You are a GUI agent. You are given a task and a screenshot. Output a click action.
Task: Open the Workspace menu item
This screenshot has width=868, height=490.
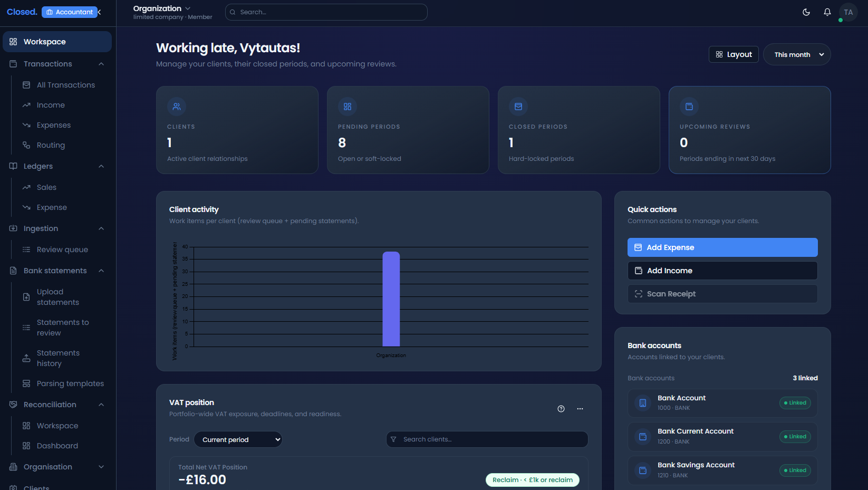(x=57, y=42)
